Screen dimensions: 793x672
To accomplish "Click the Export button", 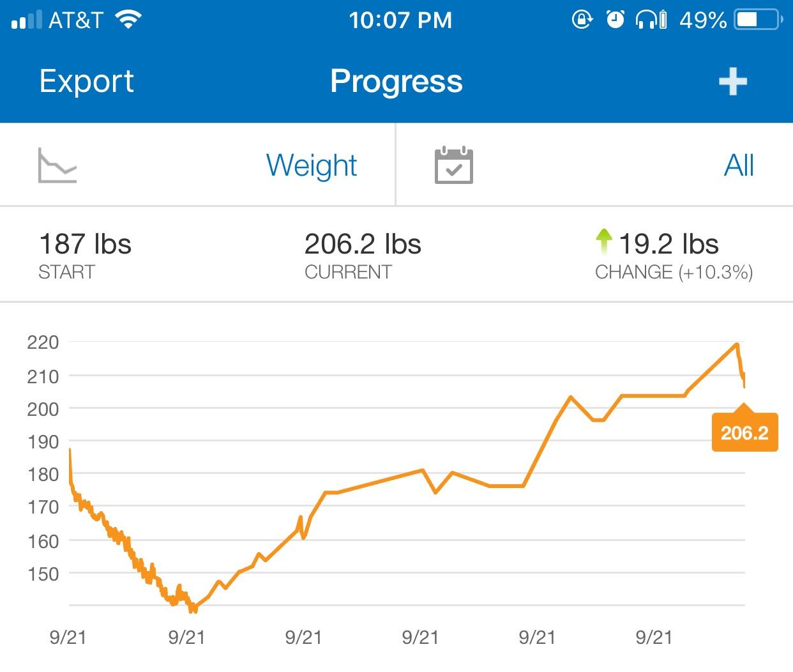I will (x=87, y=81).
